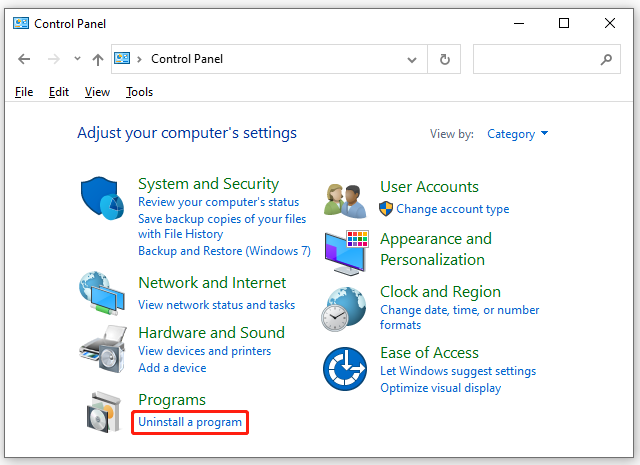Open Change account type link
This screenshot has width=640, height=465.
coord(453,209)
